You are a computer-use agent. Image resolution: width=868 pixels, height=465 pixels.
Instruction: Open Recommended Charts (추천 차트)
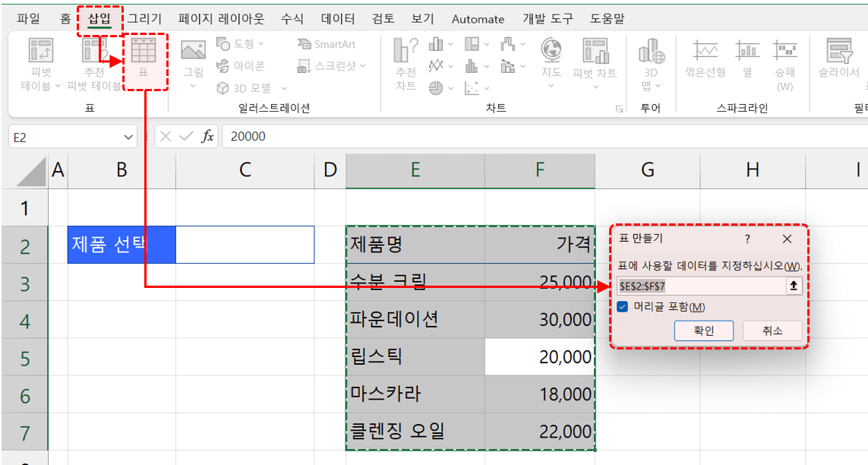[406, 65]
